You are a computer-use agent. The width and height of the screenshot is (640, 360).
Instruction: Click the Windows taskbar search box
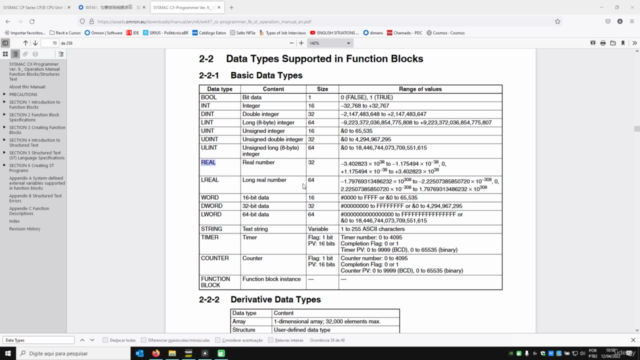73,353
